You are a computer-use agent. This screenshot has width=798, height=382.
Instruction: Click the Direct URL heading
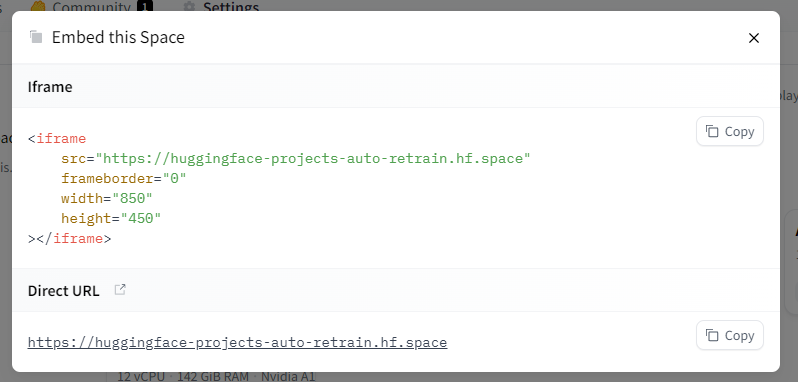point(63,291)
